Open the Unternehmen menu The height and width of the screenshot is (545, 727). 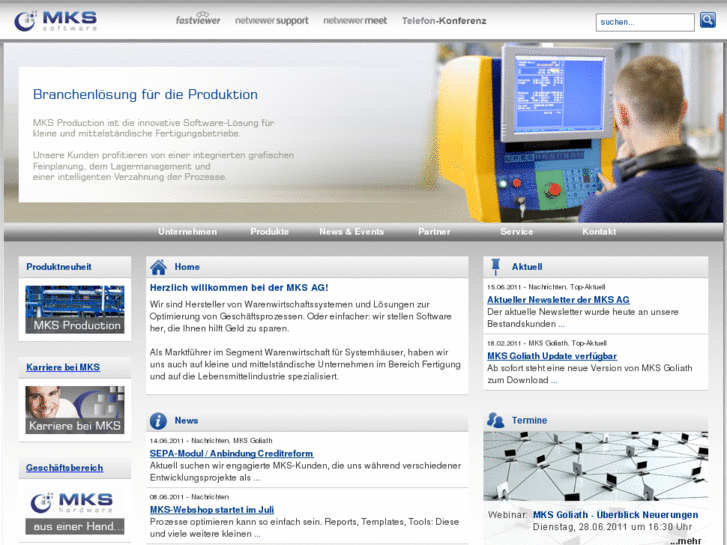click(x=187, y=231)
